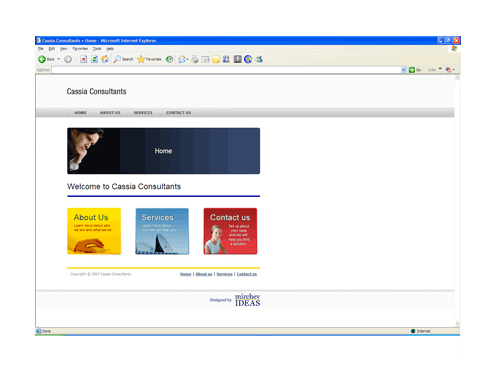Viewport: 500px width, 375px height.
Task: Open the History panel icon
Action: [x=169, y=59]
